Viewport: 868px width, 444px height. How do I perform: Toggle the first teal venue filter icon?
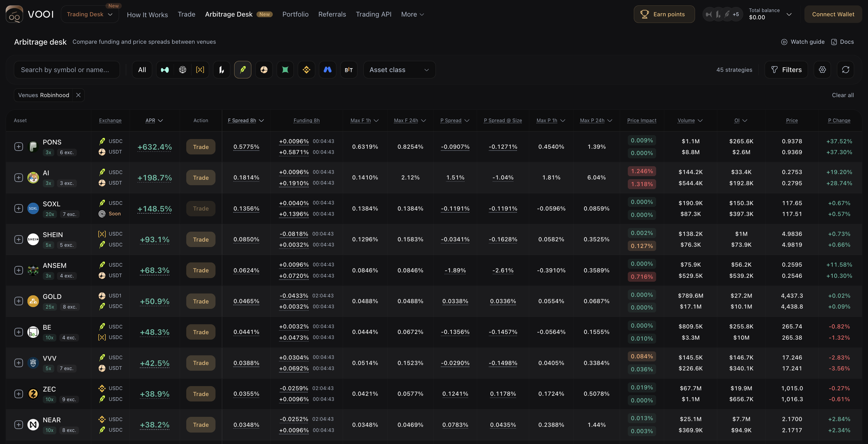pos(165,70)
